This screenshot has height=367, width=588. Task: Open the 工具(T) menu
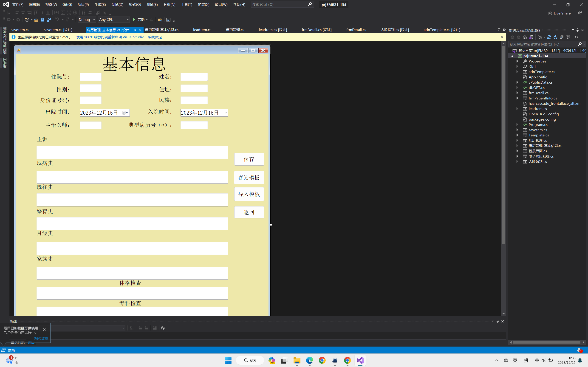pyautogui.click(x=186, y=4)
